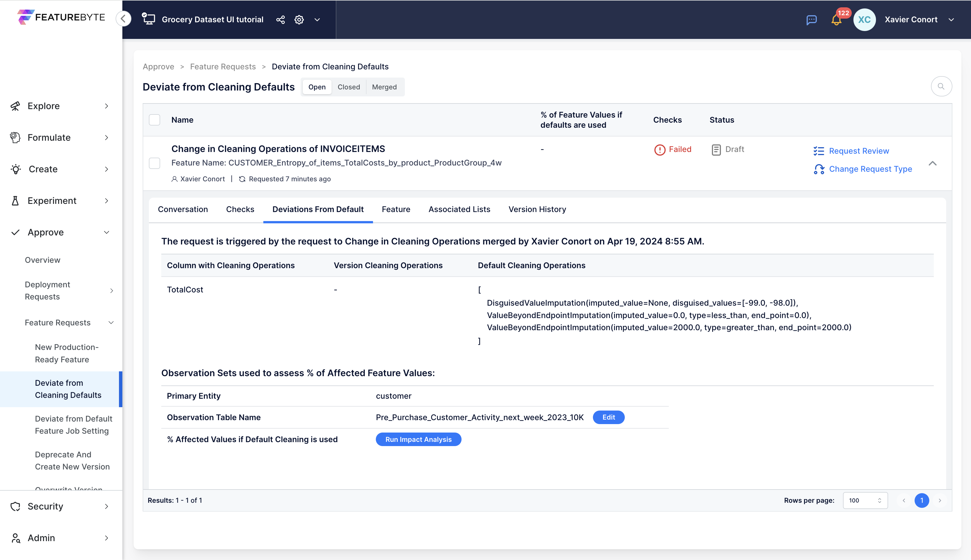Go to Approve in breadcrumb
971x560 pixels.
click(158, 67)
